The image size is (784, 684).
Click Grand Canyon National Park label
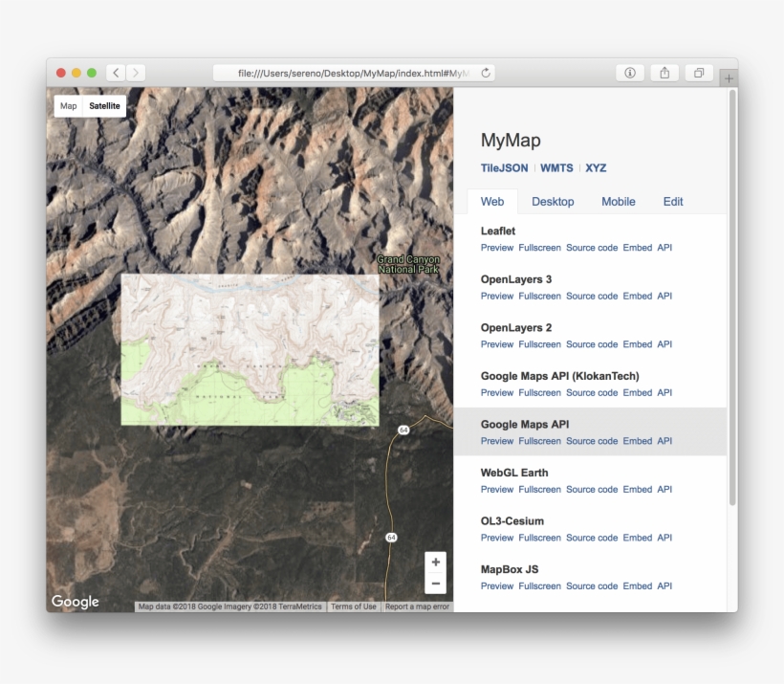[x=408, y=264]
